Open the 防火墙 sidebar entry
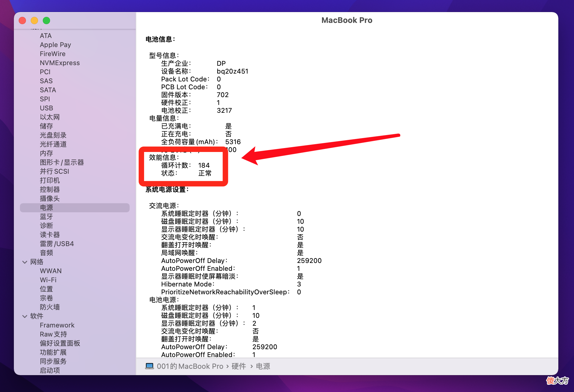 pos(50,307)
